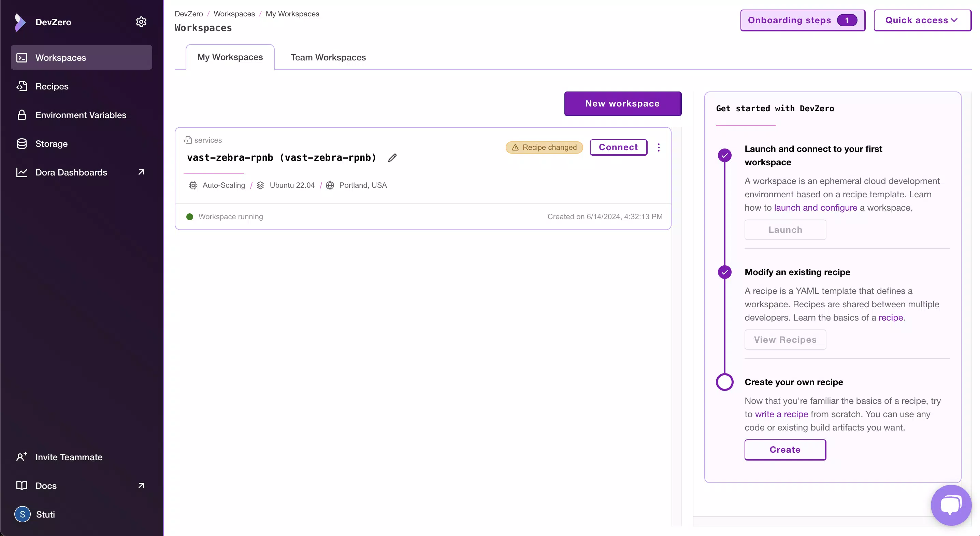
Task: Switch to the Team Workspaces tab
Action: pyautogui.click(x=328, y=57)
